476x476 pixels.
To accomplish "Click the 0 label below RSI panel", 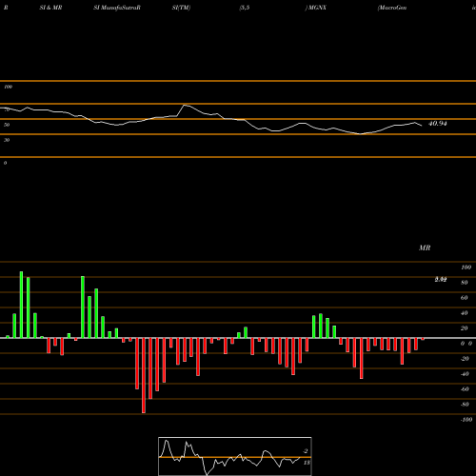I will [5, 163].
